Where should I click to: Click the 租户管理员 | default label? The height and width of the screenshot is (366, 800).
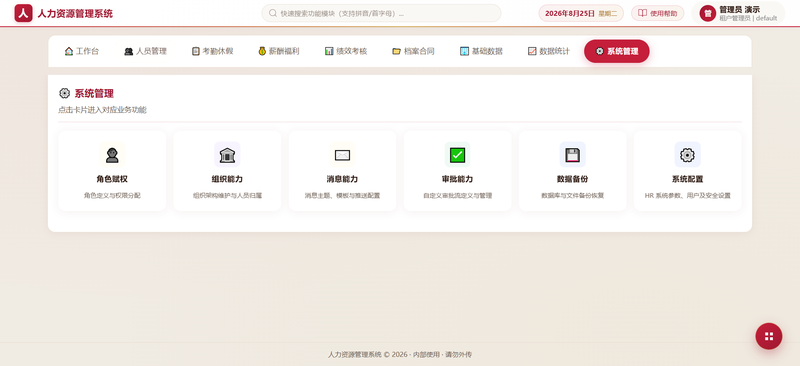(x=748, y=18)
